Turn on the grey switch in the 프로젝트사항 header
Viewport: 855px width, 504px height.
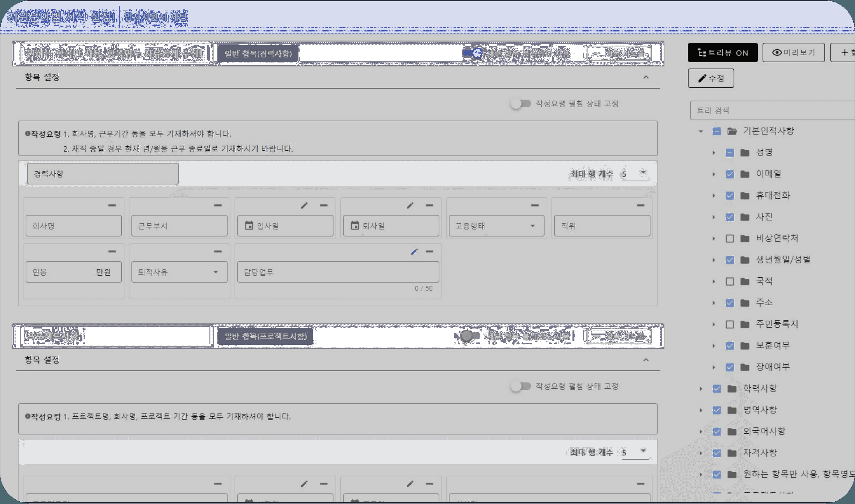(x=470, y=336)
